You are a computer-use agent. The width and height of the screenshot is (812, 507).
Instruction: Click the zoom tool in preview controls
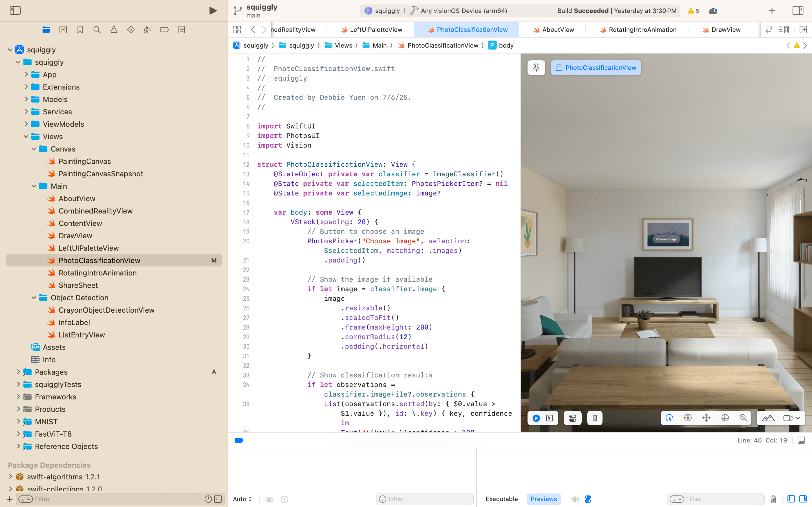[743, 418]
